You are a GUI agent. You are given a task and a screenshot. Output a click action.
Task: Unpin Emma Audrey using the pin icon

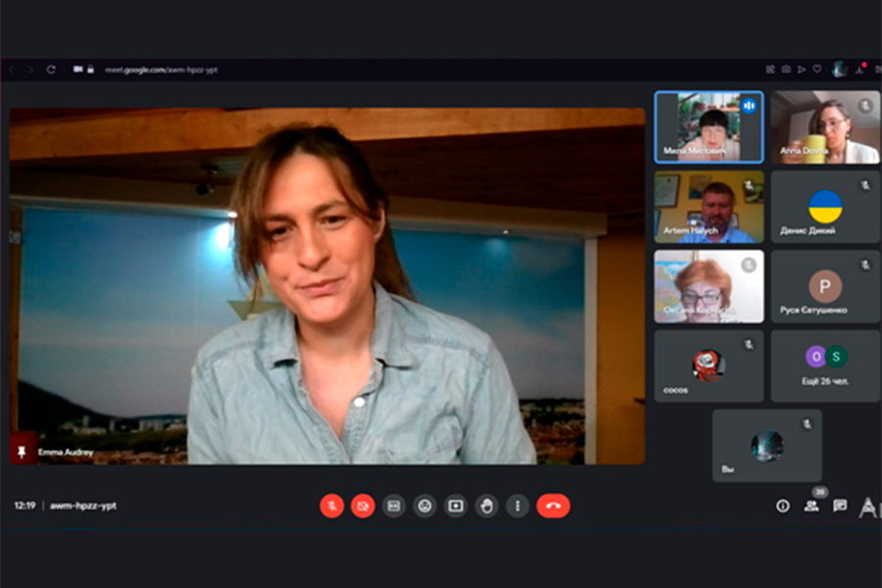pyautogui.click(x=23, y=452)
